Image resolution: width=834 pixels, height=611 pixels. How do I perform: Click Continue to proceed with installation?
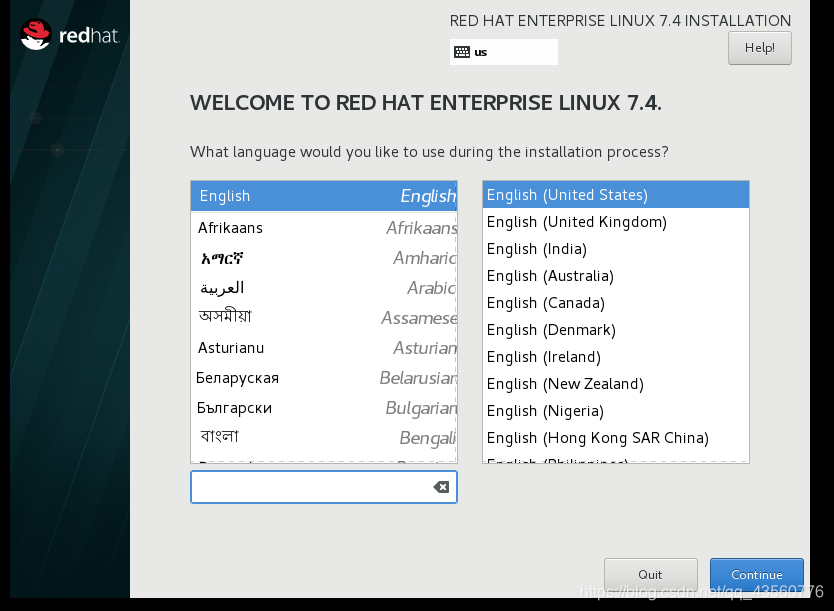(756, 575)
